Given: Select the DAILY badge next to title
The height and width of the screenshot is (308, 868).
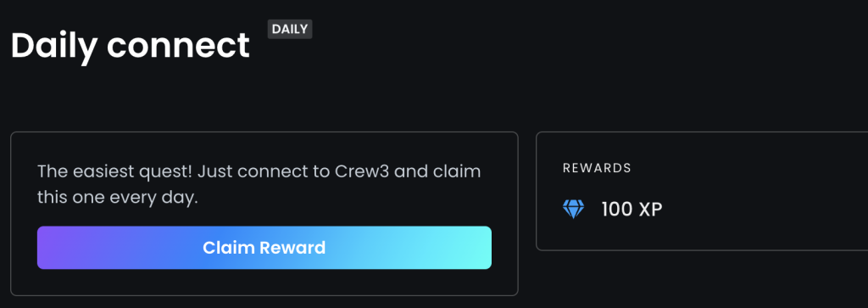Looking at the screenshot, I should (290, 30).
